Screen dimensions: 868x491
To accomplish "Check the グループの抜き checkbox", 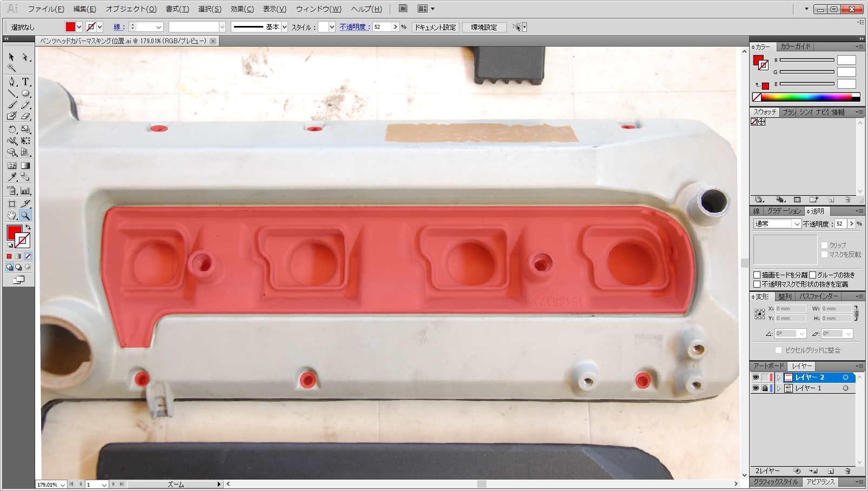I will (x=812, y=275).
